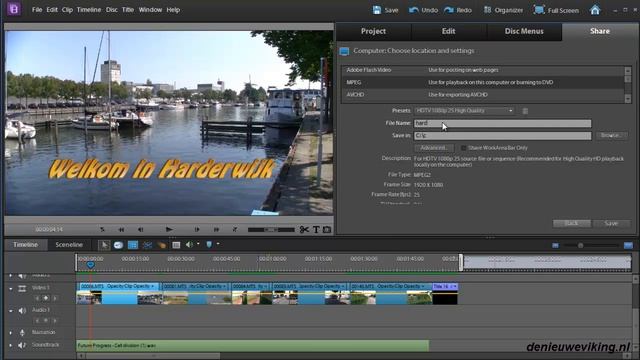Click the Home icon
This screenshot has height=360, width=640.
click(595, 10)
